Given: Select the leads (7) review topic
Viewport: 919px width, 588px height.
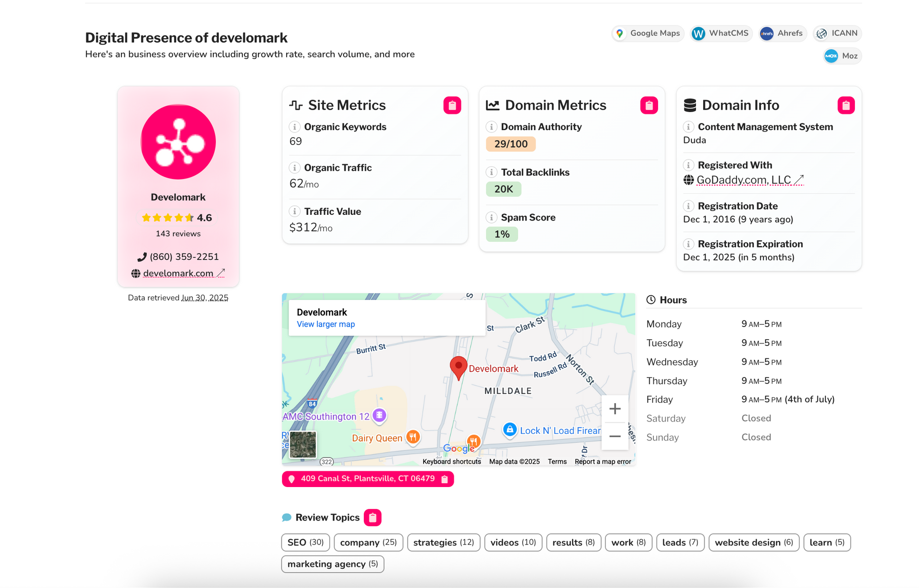Looking at the screenshot, I should (680, 543).
